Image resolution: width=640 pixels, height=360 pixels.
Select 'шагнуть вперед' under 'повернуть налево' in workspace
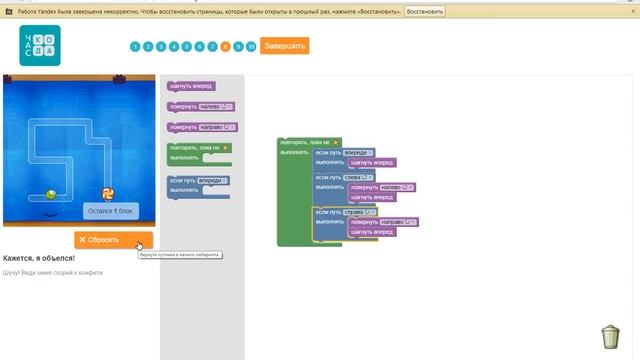pyautogui.click(x=372, y=198)
